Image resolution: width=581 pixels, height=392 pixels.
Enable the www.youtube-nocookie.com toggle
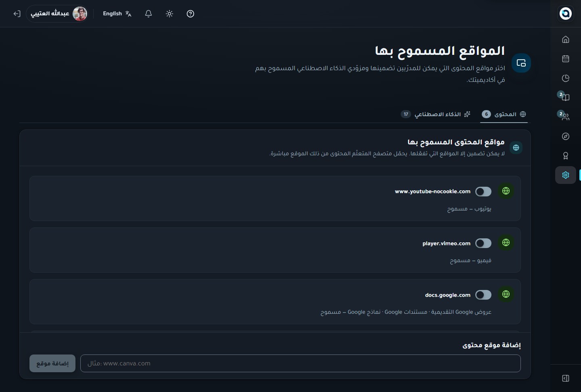pyautogui.click(x=483, y=192)
